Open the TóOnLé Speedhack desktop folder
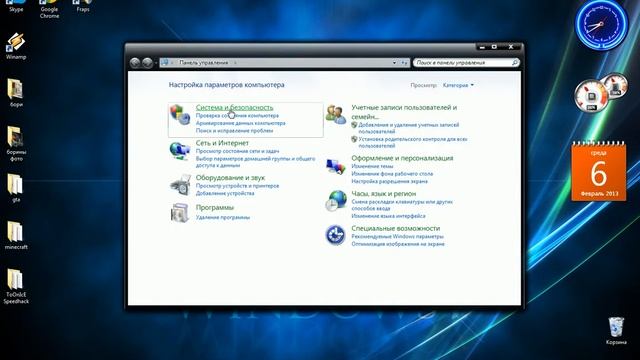 point(16,286)
